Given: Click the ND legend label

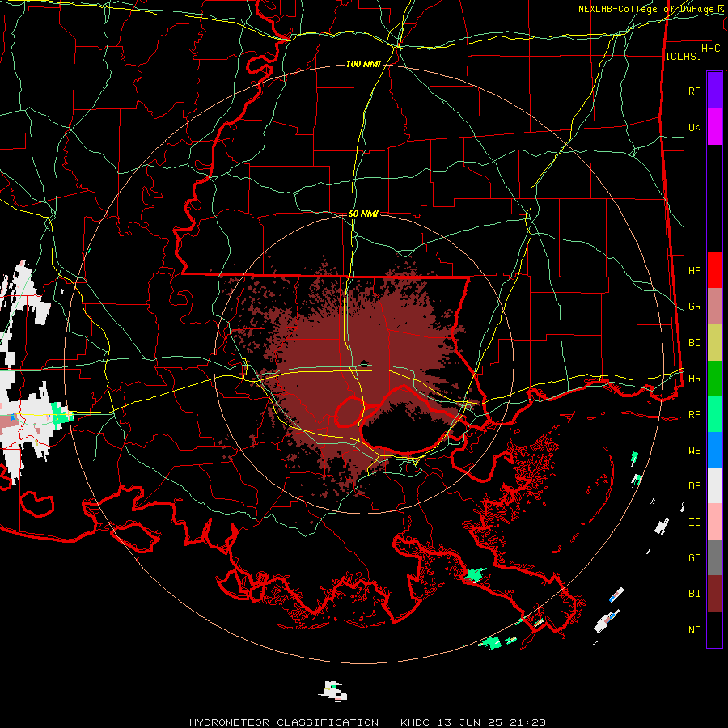Looking at the screenshot, I should pos(694,630).
